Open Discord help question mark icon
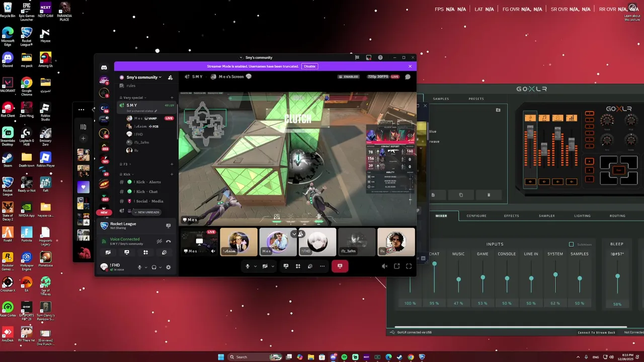644x362 pixels. coord(380,58)
